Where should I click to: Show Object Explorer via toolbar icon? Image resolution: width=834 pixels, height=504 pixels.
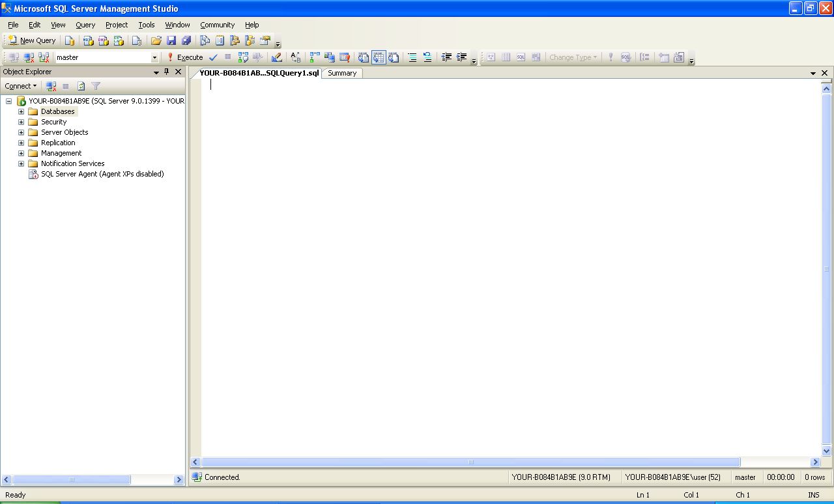tap(235, 40)
